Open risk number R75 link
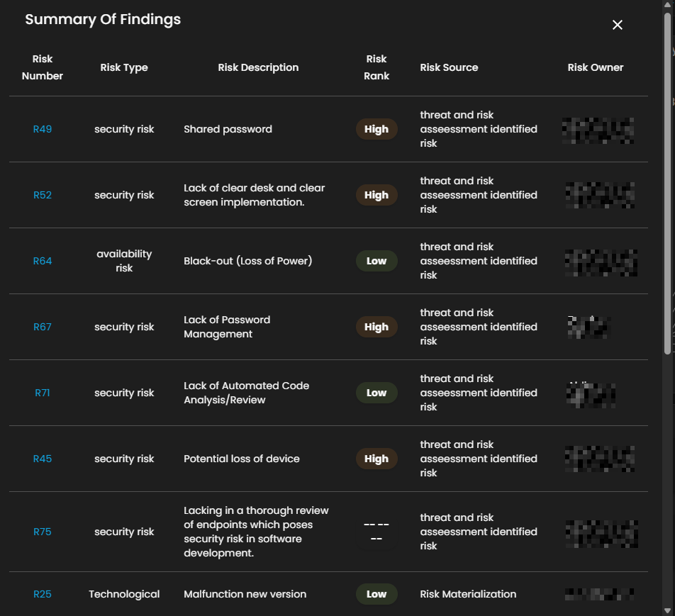 (43, 532)
